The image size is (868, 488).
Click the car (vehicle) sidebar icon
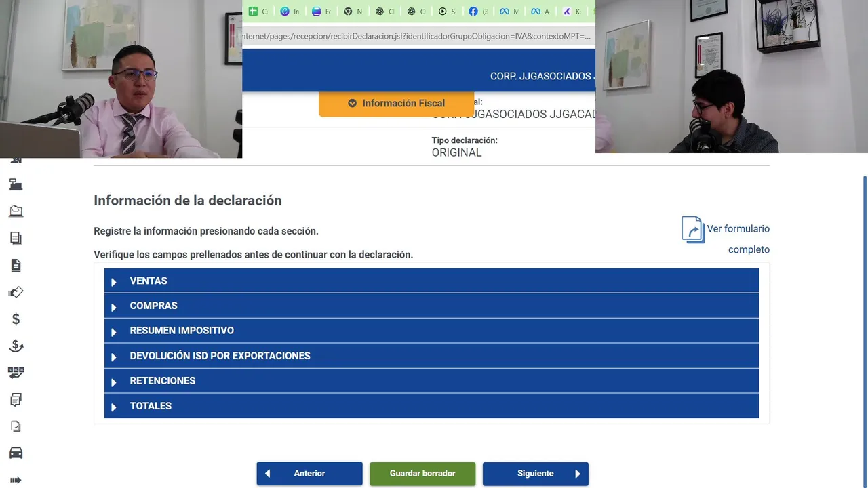16,453
